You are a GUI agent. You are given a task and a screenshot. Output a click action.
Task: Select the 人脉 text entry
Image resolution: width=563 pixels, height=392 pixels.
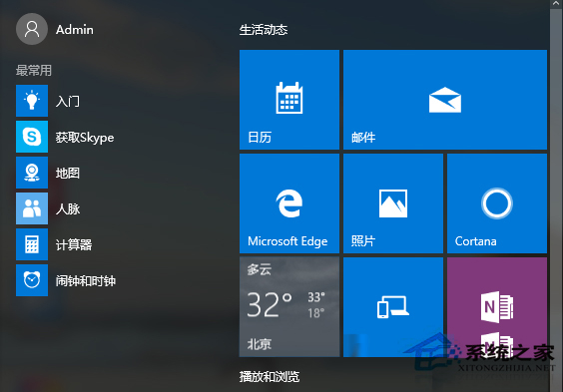click(68, 208)
